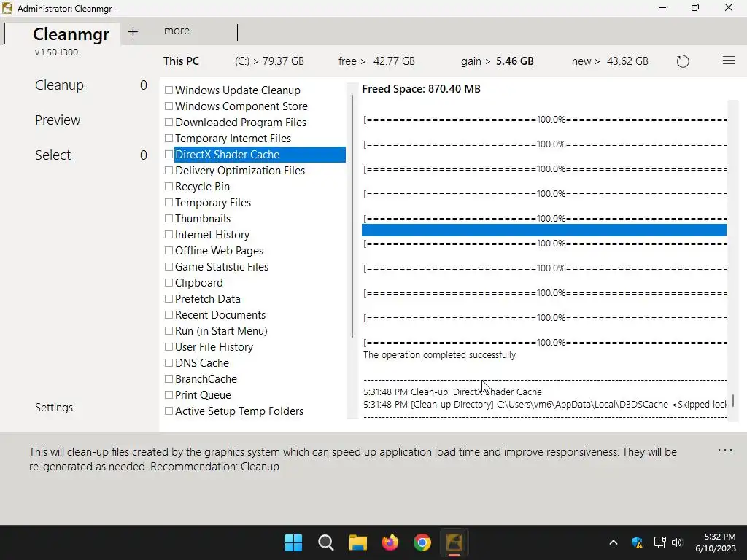The width and height of the screenshot is (747, 560).
Task: Open taskbar Search
Action: tap(326, 542)
